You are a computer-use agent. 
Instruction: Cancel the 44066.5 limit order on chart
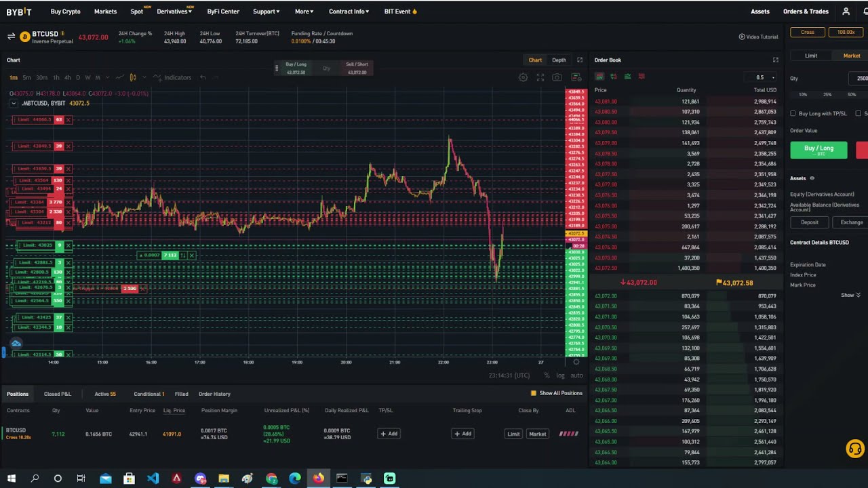68,120
